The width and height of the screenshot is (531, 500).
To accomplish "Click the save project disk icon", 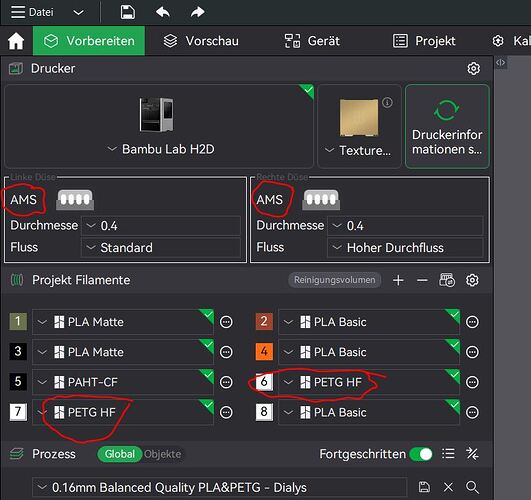I will 128,13.
